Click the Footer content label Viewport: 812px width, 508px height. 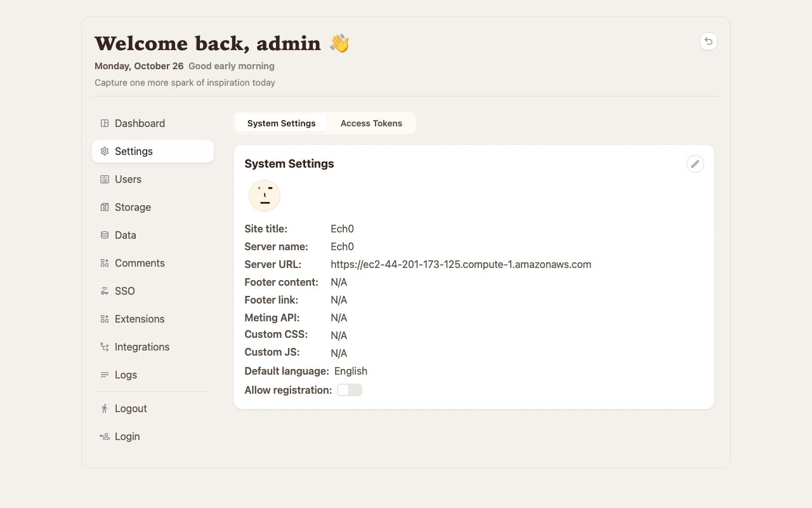282,282
